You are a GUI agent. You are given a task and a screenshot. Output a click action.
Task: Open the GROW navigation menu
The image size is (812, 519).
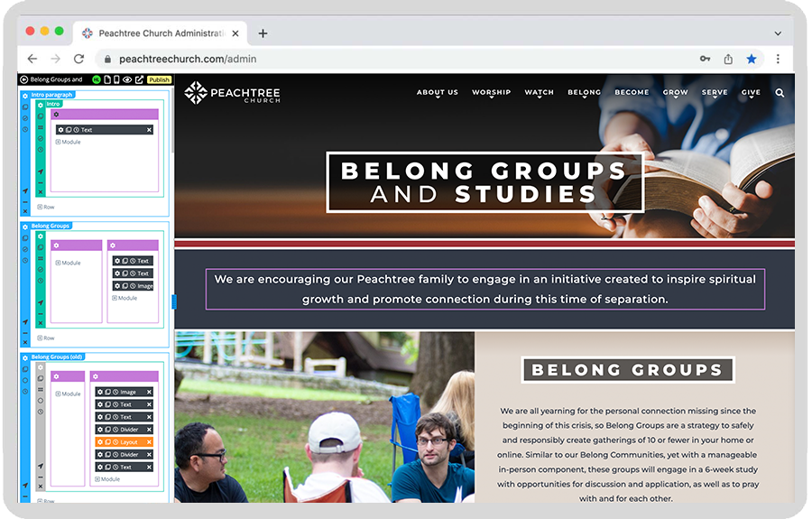pyautogui.click(x=675, y=93)
